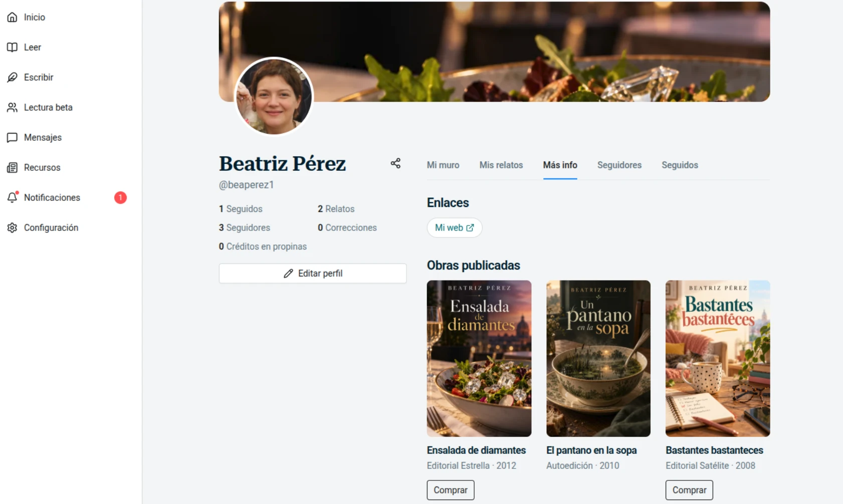Click the 0 Correcciones stat
The width and height of the screenshot is (843, 504).
coord(347,227)
